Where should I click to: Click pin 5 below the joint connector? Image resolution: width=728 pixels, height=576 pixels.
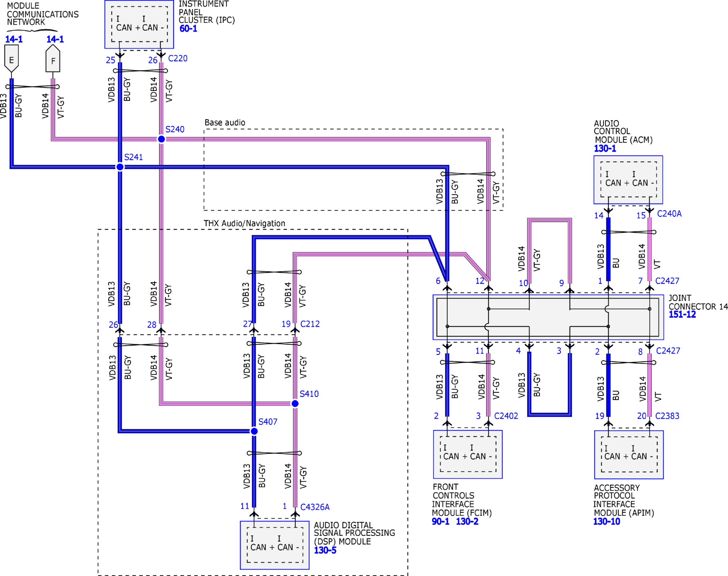[438, 352]
